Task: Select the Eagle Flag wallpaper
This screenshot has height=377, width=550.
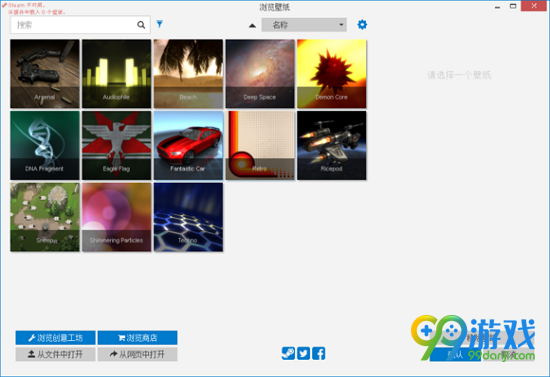Action: click(116, 146)
